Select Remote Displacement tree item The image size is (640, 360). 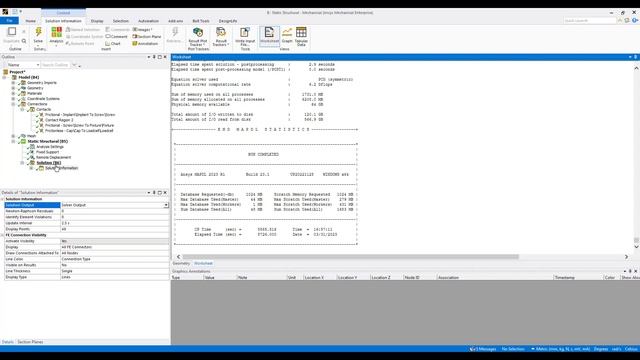(x=53, y=157)
